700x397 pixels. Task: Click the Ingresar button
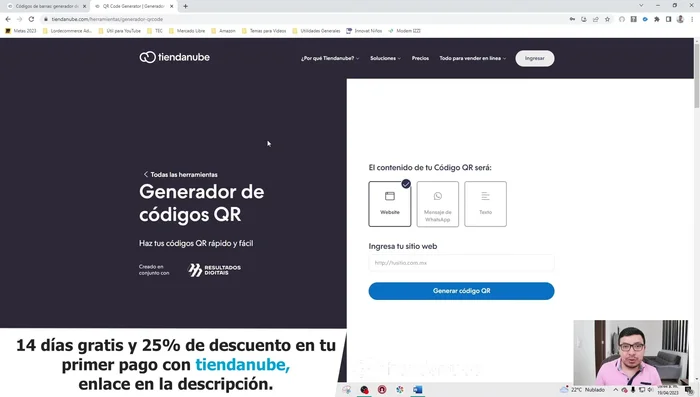(x=535, y=59)
